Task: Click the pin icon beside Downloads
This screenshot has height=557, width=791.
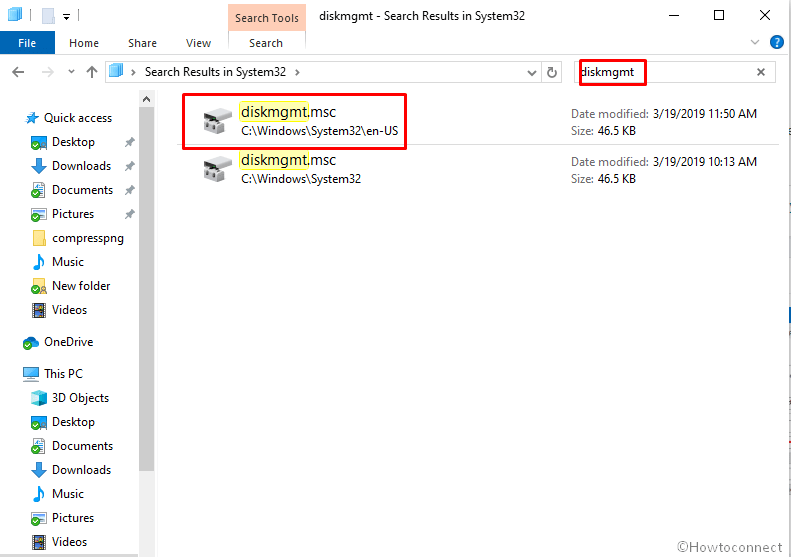Action: tap(130, 166)
